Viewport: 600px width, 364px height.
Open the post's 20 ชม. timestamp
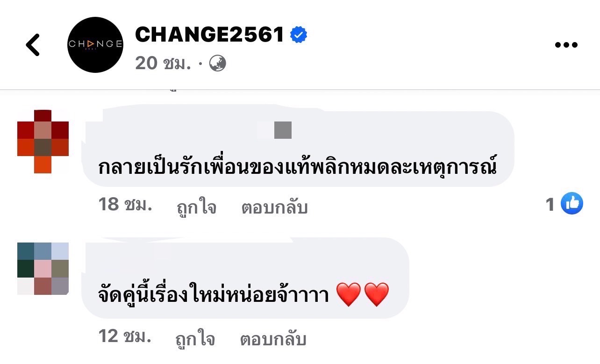(163, 63)
